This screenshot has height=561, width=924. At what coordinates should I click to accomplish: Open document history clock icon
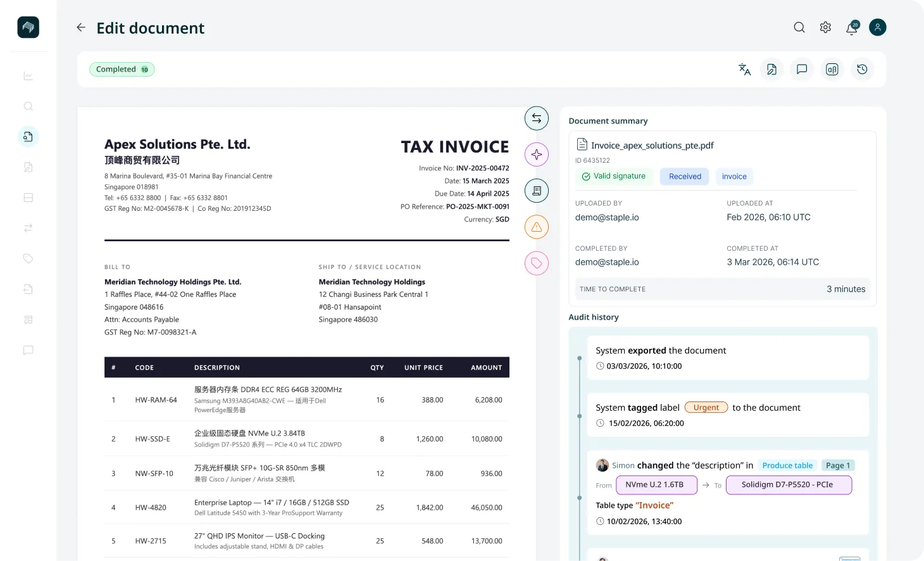(862, 69)
